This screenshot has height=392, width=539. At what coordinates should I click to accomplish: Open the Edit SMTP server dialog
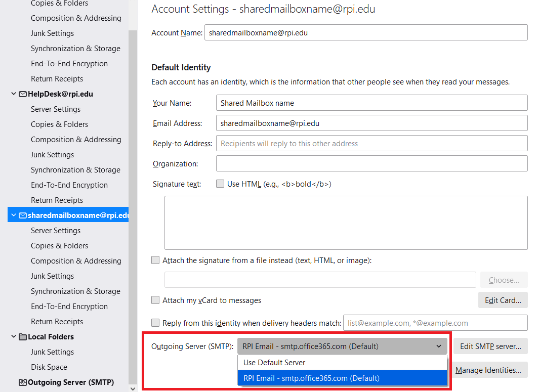pos(490,346)
